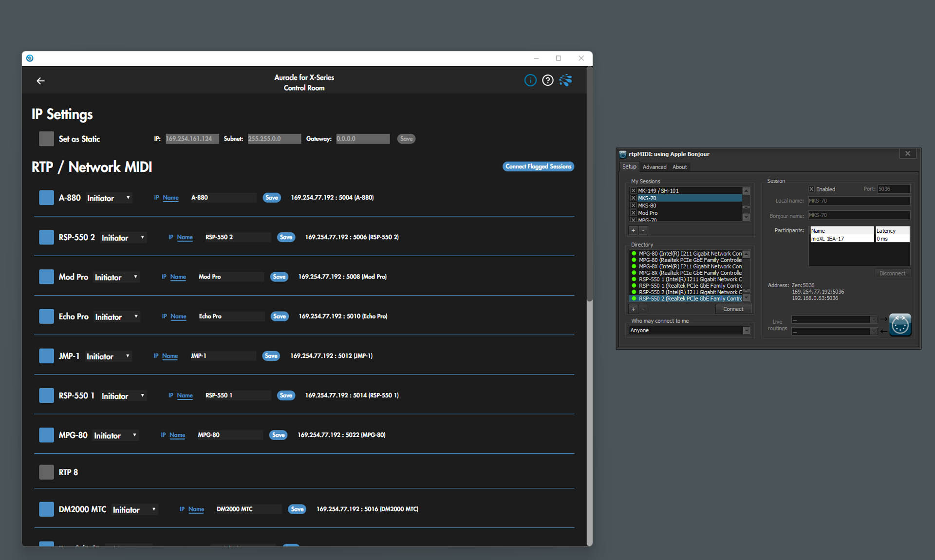The height and width of the screenshot is (560, 935).
Task: Toggle the Echo Pro session flag box
Action: click(x=46, y=317)
